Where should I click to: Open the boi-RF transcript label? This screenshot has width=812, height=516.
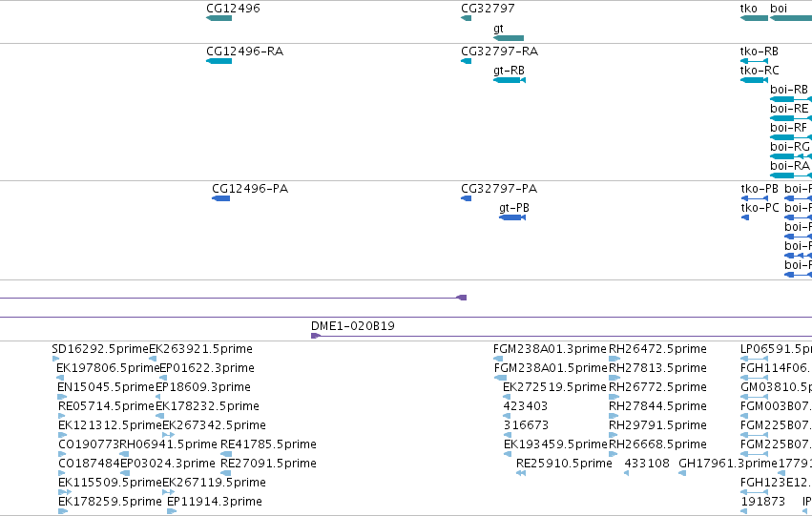788,128
